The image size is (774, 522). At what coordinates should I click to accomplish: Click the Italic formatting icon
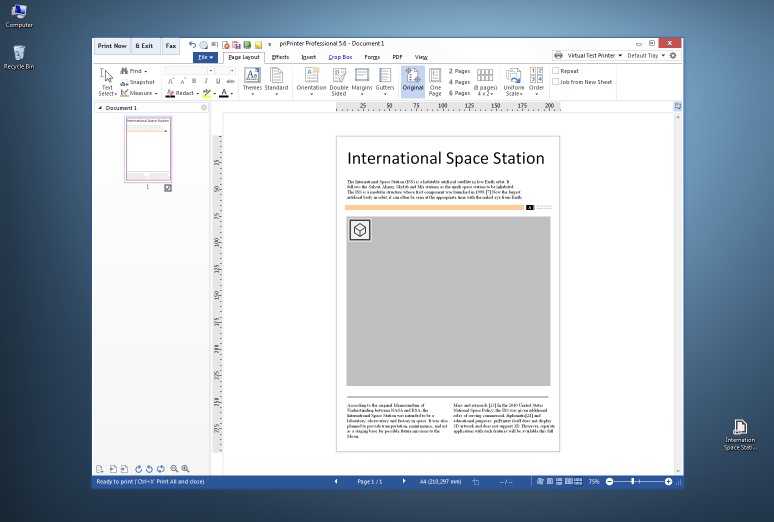pyautogui.click(x=206, y=81)
